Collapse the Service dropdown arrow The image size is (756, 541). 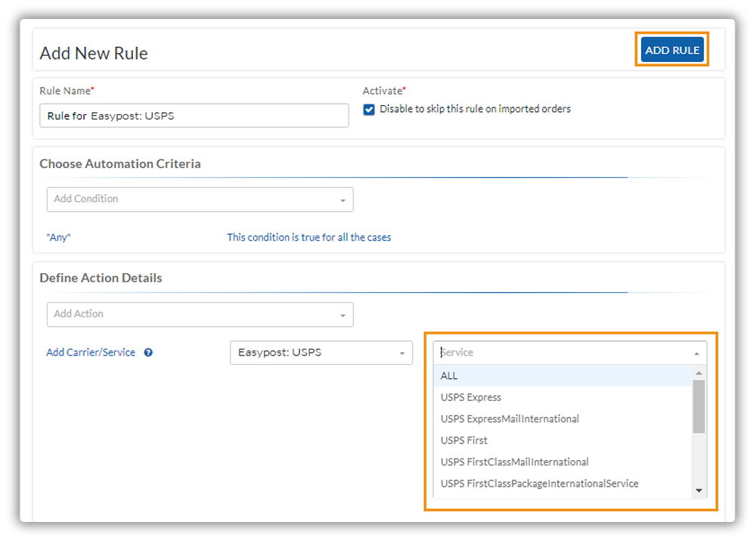tap(697, 353)
